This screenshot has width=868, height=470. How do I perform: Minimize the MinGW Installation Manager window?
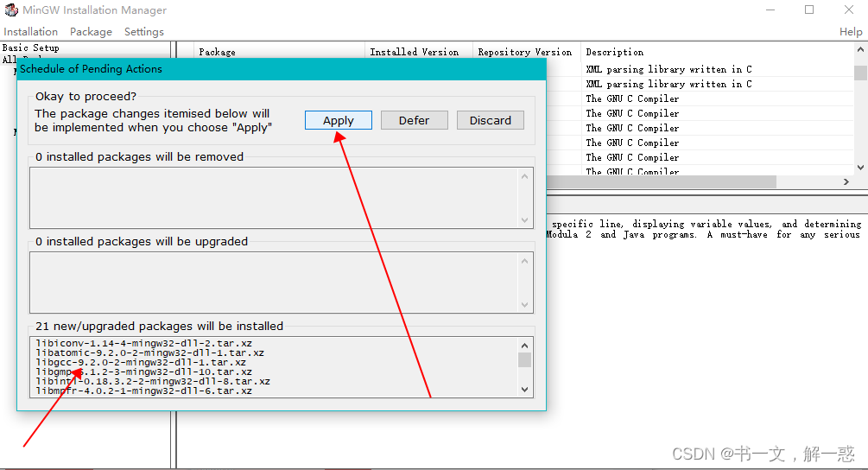[x=770, y=10]
